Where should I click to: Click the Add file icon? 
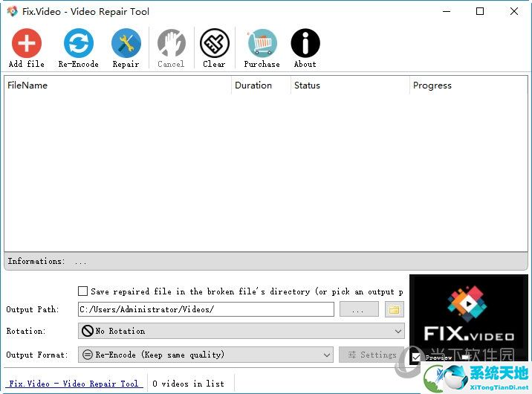click(26, 44)
